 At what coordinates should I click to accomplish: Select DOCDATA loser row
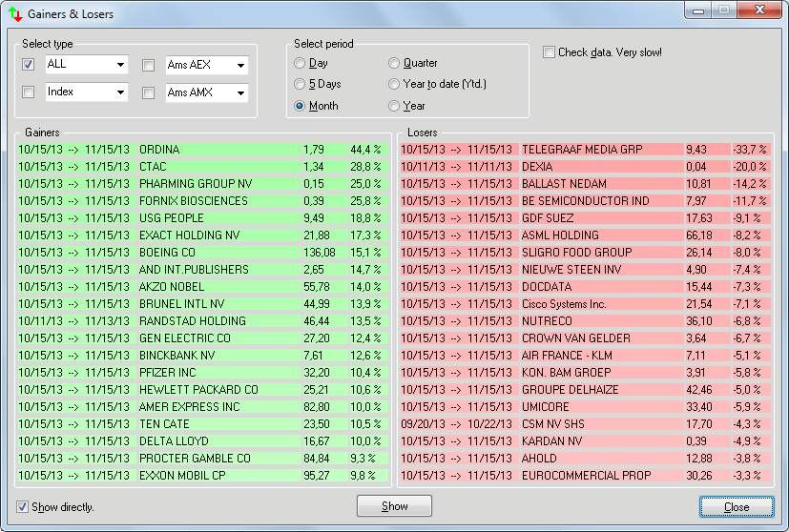[586, 287]
